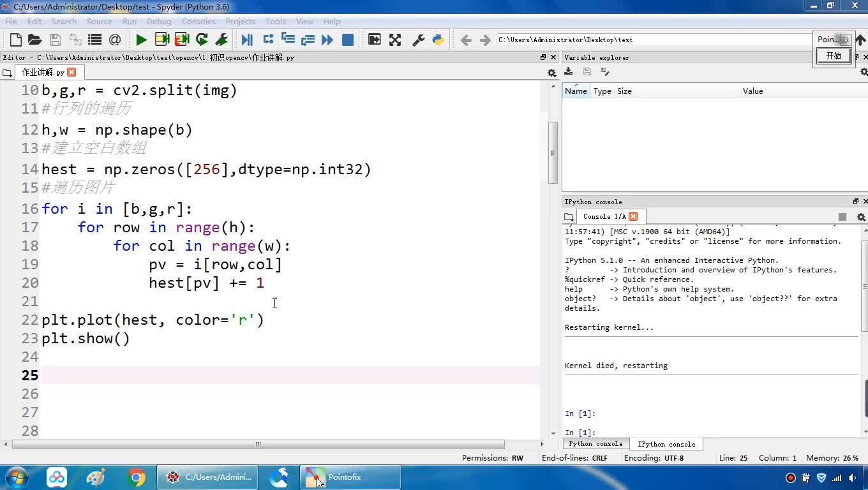Open the Run menu
Screen dimensions: 868x490
coord(130,21)
